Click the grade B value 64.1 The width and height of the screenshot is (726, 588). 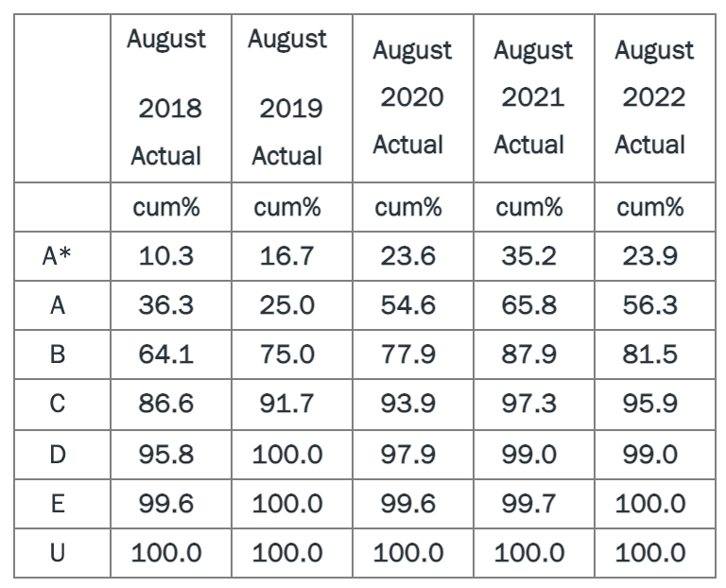click(x=166, y=355)
